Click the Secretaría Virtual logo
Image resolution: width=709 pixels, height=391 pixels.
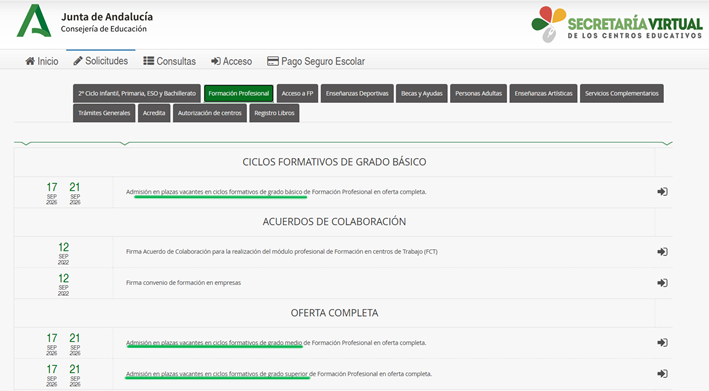[x=617, y=24]
